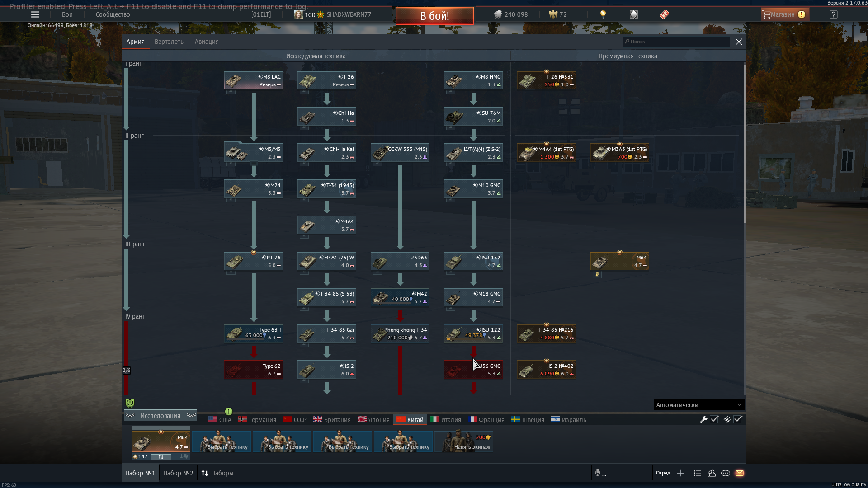Click the golden eagles balance 72
This screenshot has height=488, width=868.
pos(558,14)
